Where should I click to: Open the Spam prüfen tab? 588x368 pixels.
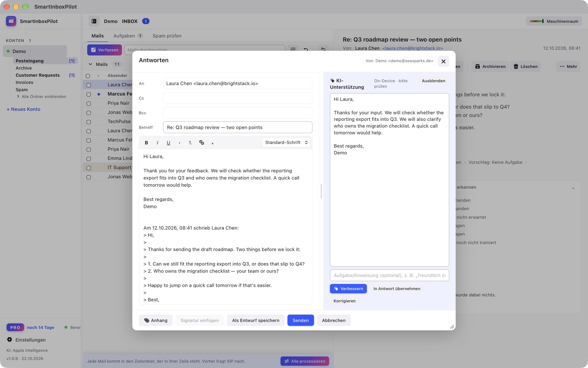point(167,36)
